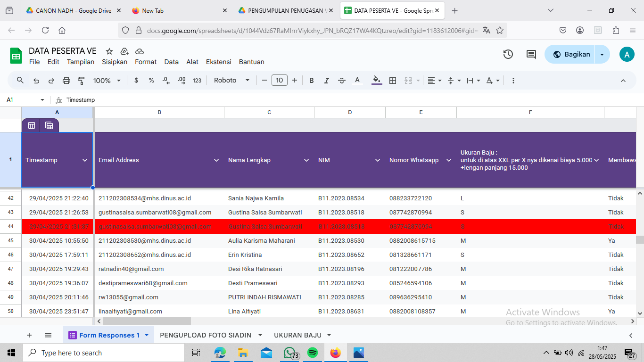Switch to CANON NADH Google Drive tab
This screenshot has width=644, height=362.
pos(73,10)
